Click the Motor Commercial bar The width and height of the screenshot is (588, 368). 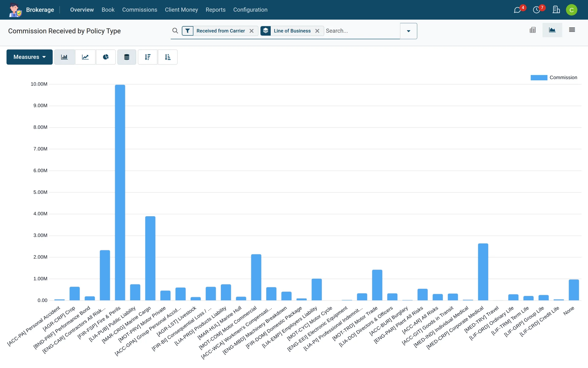click(256, 277)
